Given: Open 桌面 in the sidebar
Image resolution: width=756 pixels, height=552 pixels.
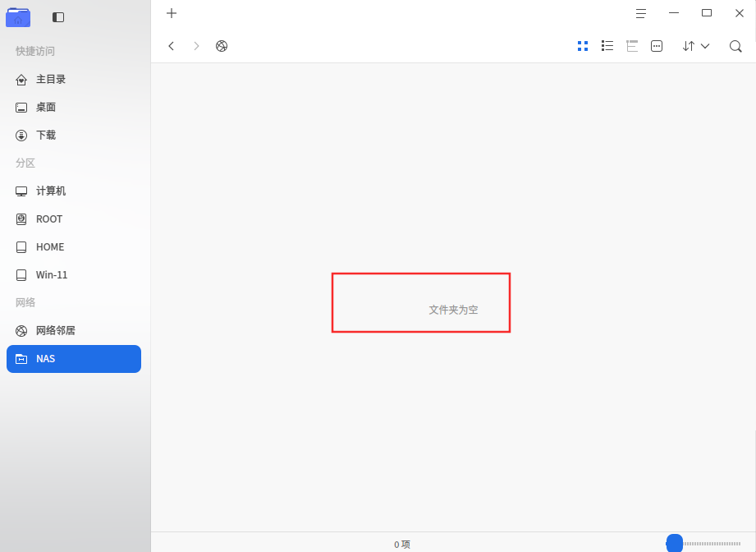Looking at the screenshot, I should point(74,108).
